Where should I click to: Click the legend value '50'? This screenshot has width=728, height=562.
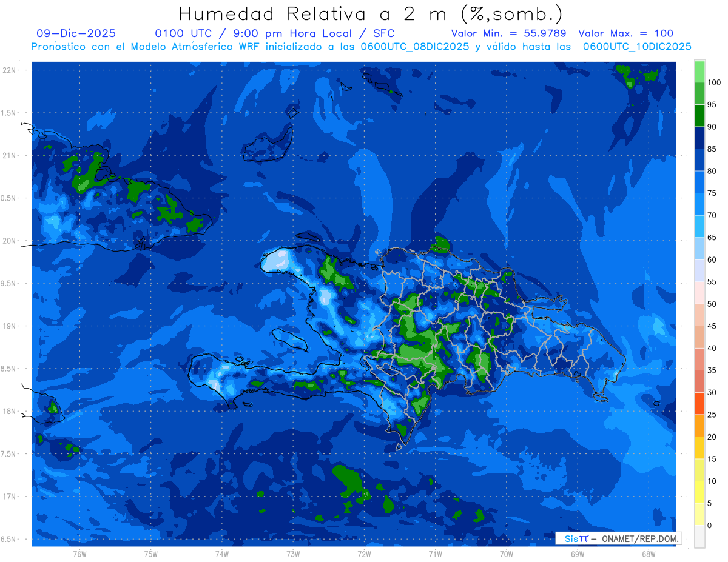712,304
